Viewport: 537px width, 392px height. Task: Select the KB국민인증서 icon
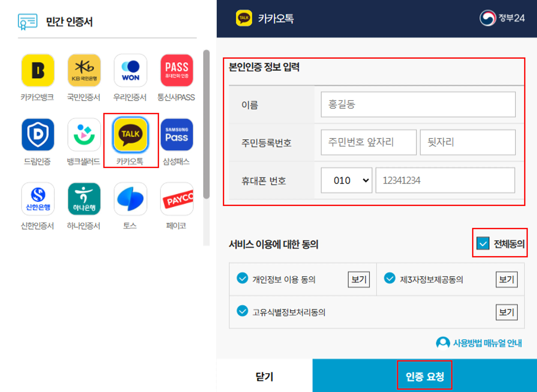[x=84, y=70]
